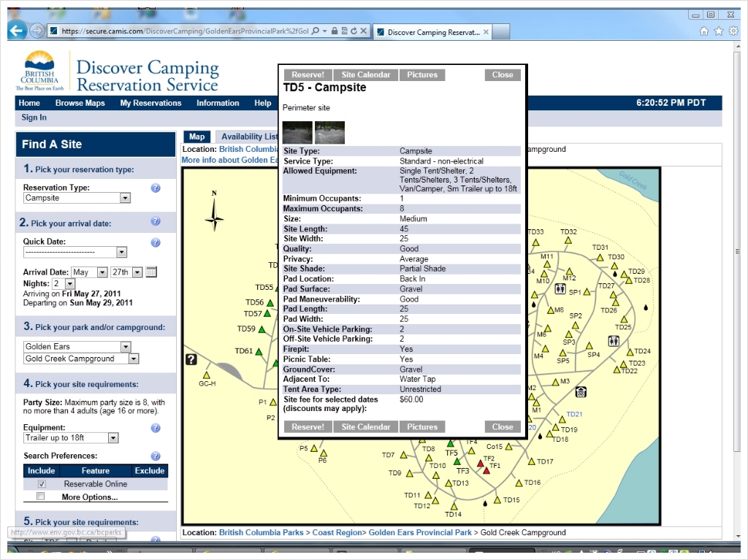
Task: Open the Browse Maps menu item
Action: click(x=80, y=103)
